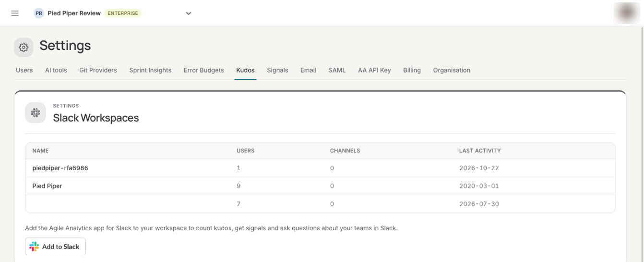644x262 pixels.
Task: Click the Pied Piper Review organisation name
Action: pyautogui.click(x=74, y=13)
